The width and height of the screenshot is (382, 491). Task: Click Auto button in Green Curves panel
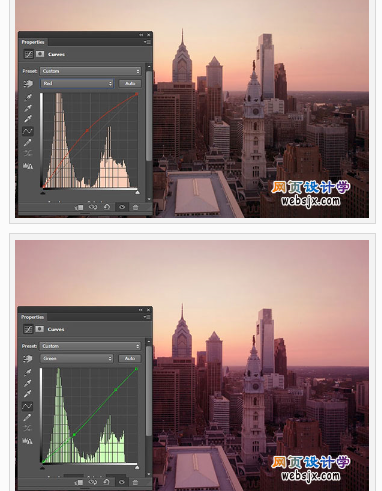[130, 359]
